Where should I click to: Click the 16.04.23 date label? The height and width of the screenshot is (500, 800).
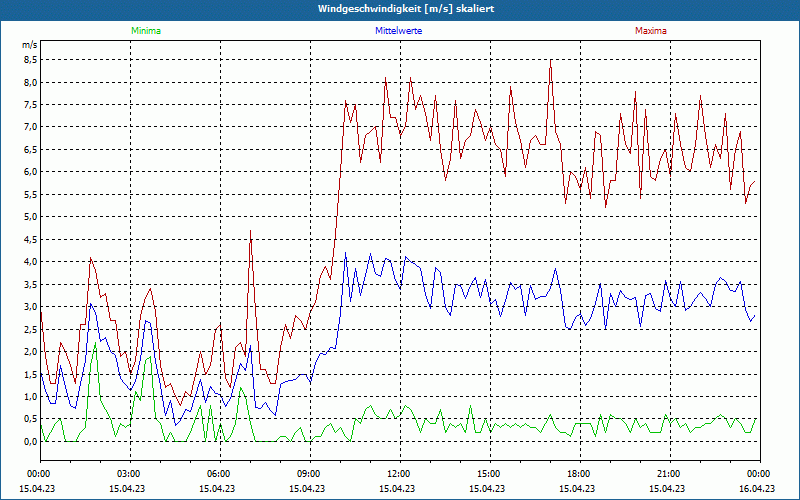click(757, 488)
